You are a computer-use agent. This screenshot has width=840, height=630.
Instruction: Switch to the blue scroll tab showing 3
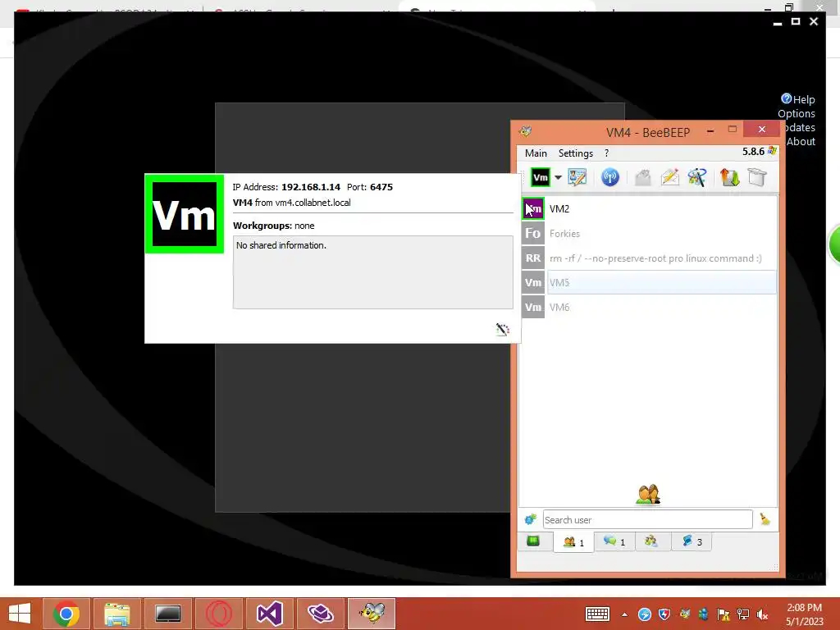pyautogui.click(x=692, y=541)
